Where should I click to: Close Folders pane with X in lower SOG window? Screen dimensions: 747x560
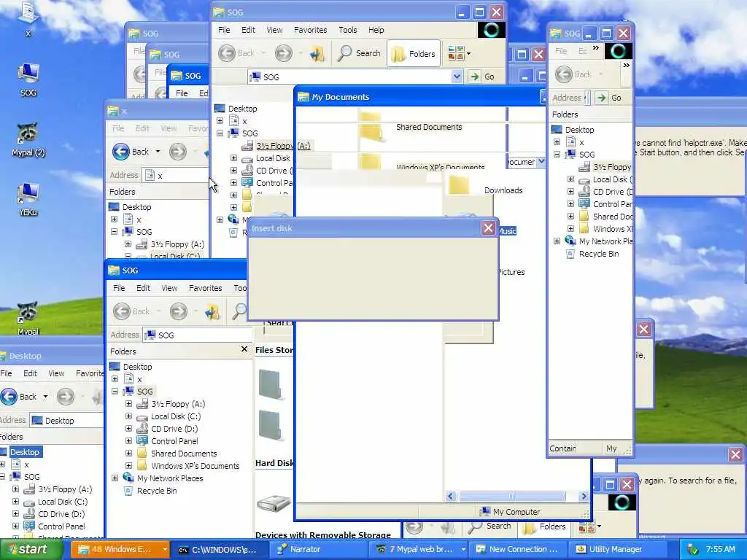pos(244,349)
